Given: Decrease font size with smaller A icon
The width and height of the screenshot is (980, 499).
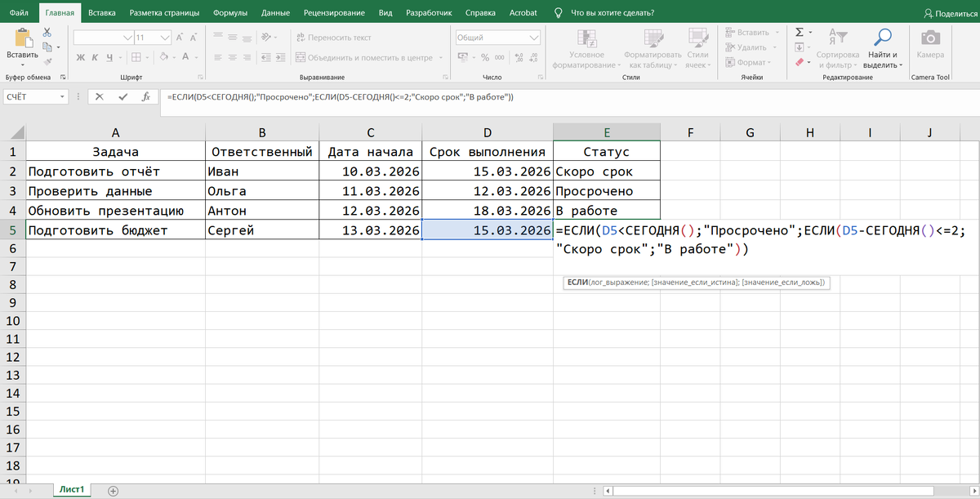Looking at the screenshot, I should 194,38.
